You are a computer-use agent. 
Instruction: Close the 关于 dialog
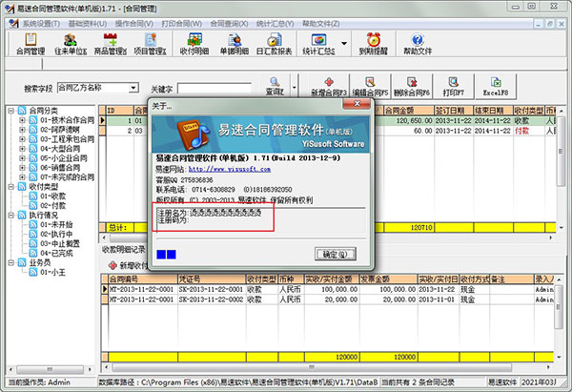pyautogui.click(x=357, y=104)
